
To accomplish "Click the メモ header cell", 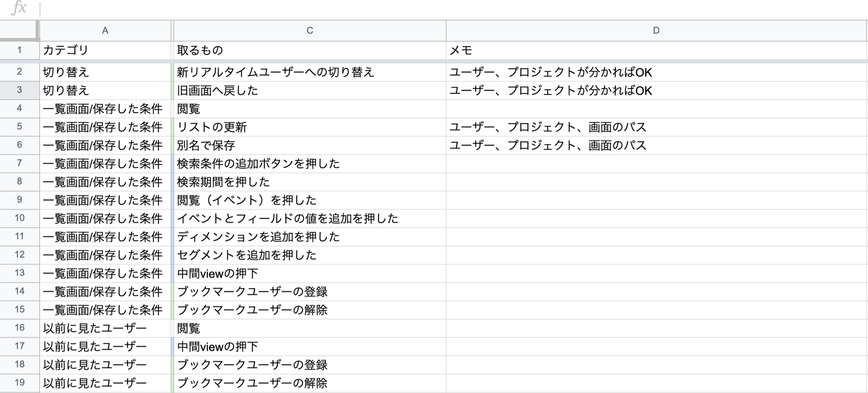I will [656, 50].
